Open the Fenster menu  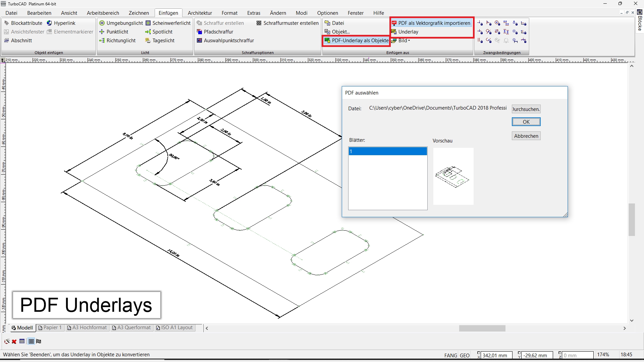tap(356, 13)
